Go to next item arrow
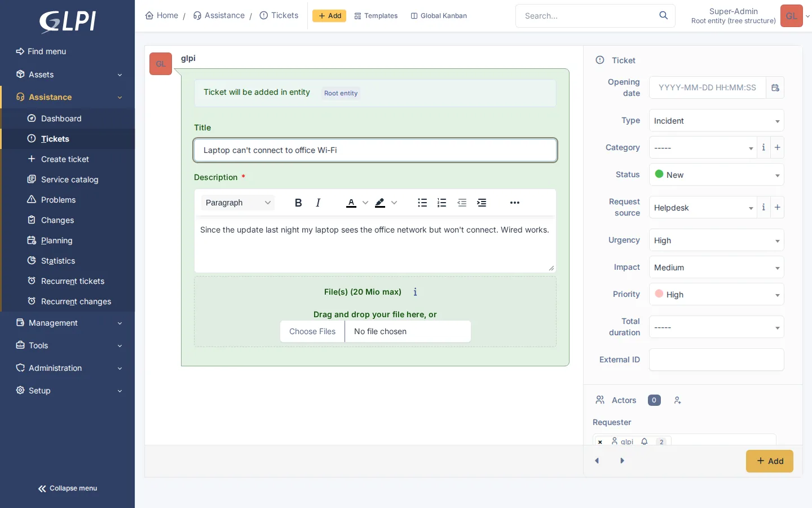The width and height of the screenshot is (812, 508). point(622,461)
